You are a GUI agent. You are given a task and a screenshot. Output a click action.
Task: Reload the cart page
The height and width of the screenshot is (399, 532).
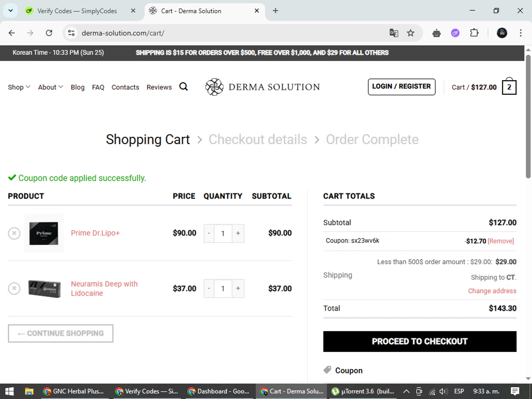click(49, 33)
